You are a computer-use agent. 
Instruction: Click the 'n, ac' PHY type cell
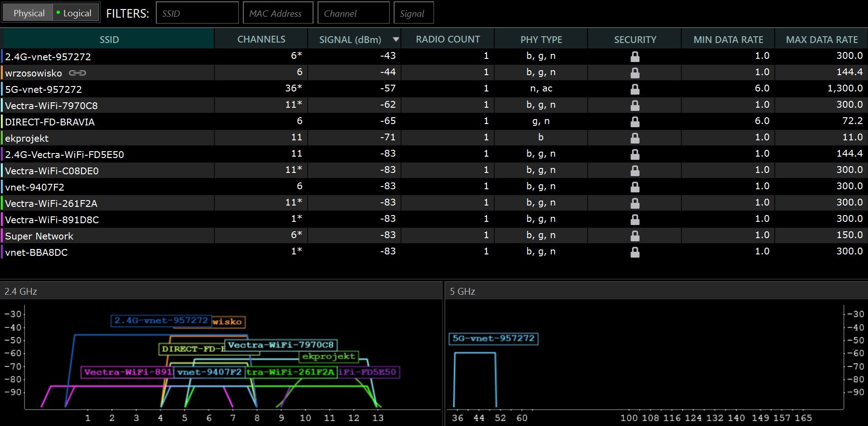[x=541, y=88]
